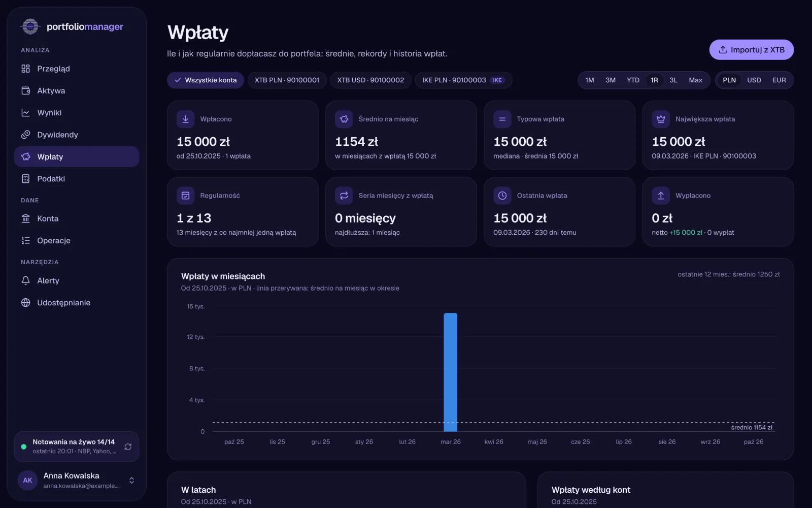Set time range to 3M
This screenshot has height=508, width=812.
pos(611,80)
